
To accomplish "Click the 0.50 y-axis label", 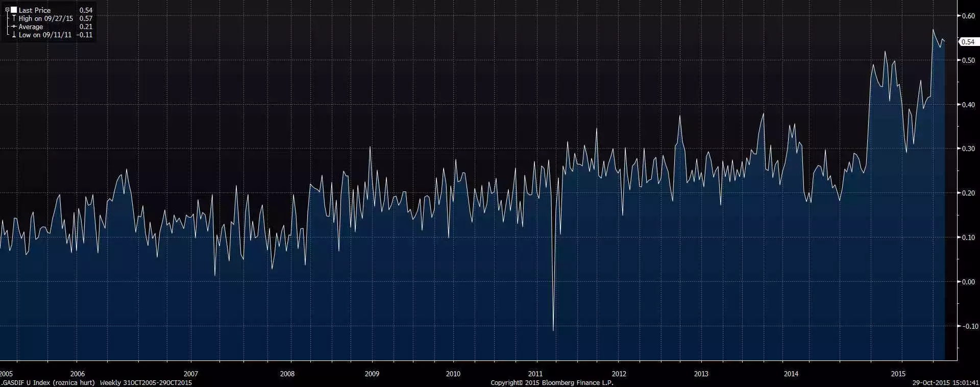I will click(x=968, y=60).
